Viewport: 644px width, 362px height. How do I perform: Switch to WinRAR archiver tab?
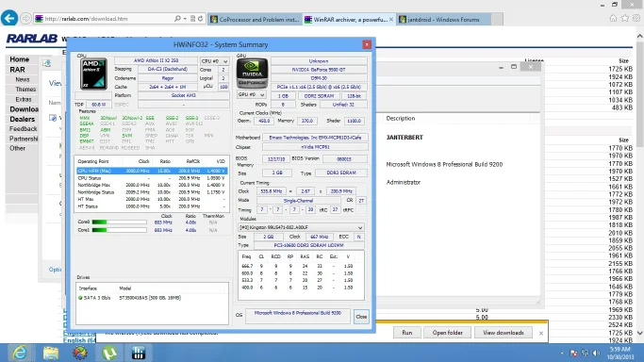[350, 19]
